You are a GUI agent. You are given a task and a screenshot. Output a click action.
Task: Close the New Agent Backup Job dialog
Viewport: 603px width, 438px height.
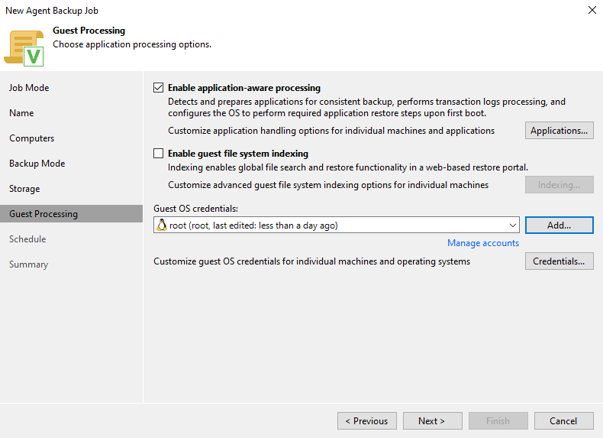pyautogui.click(x=592, y=10)
